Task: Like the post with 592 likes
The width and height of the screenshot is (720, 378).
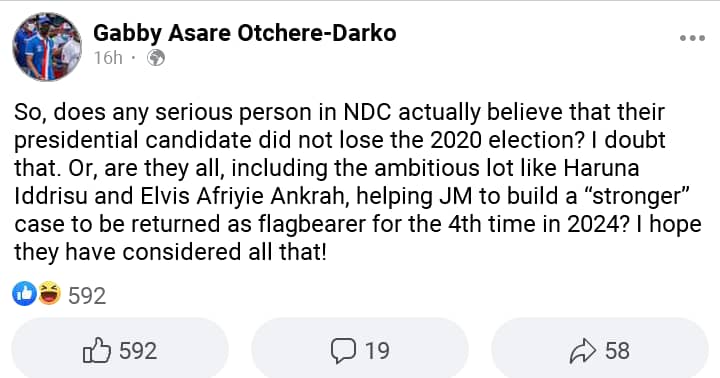Action: pos(120,350)
